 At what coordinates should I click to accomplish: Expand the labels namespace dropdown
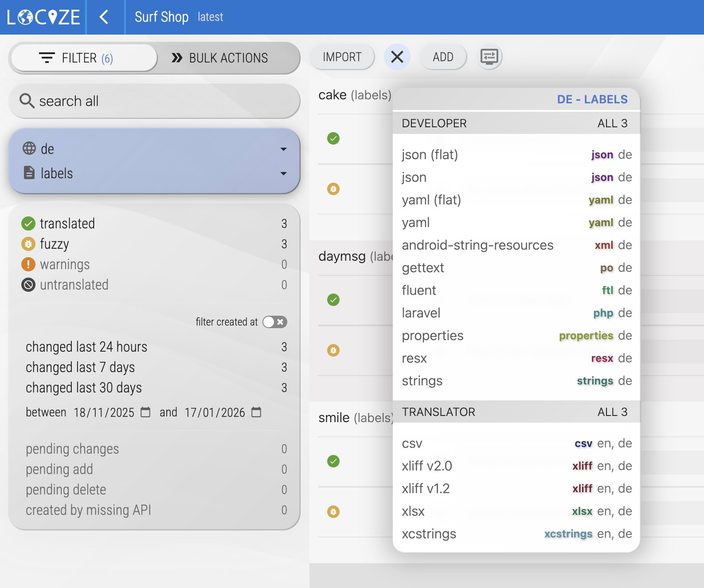click(283, 173)
